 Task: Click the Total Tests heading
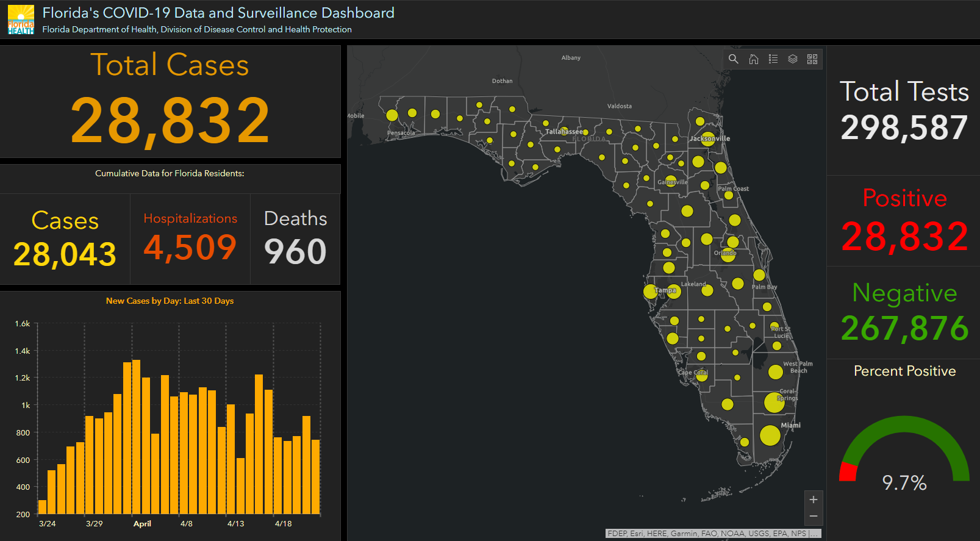[904, 91]
